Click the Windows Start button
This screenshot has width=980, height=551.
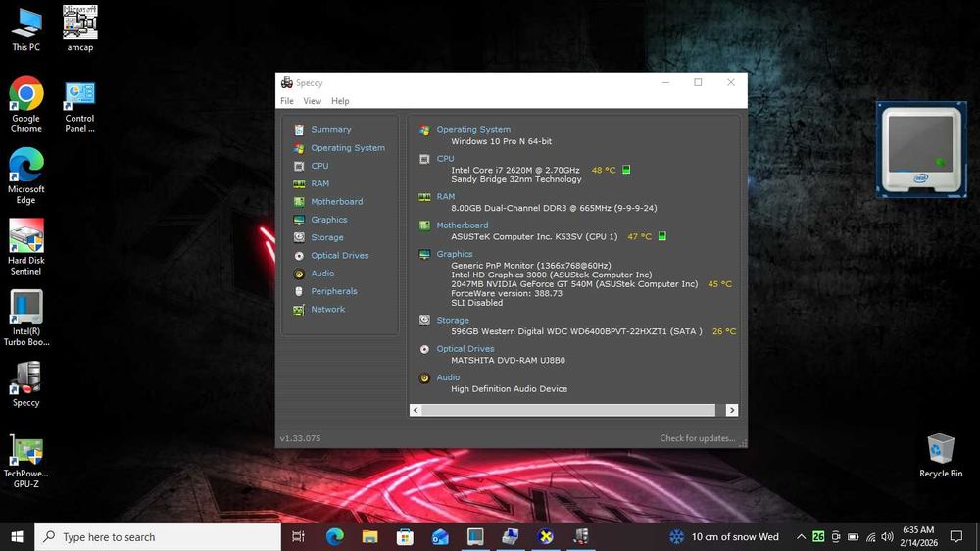(17, 536)
